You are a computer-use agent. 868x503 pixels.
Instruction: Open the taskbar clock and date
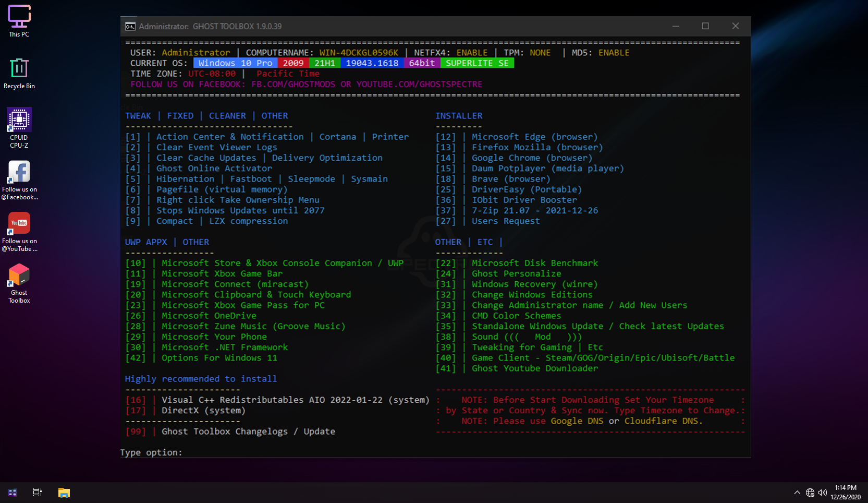click(x=846, y=493)
